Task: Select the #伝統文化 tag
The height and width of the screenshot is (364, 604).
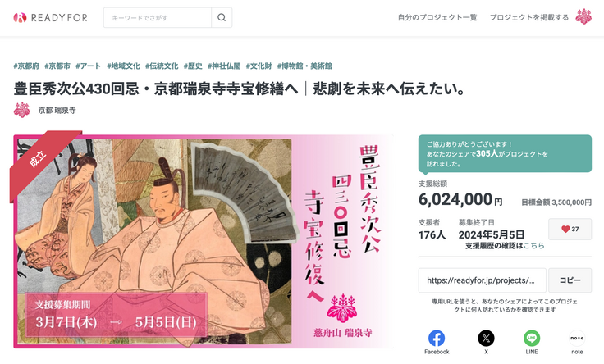Action: pyautogui.click(x=162, y=66)
